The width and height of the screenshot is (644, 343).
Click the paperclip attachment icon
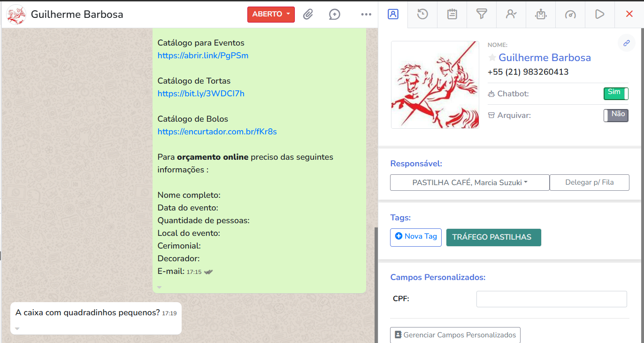click(307, 14)
